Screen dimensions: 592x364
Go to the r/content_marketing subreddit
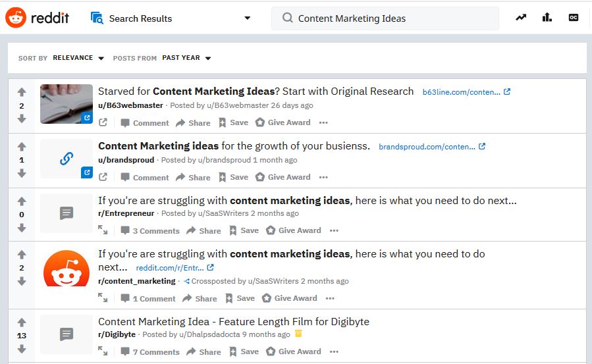137,281
